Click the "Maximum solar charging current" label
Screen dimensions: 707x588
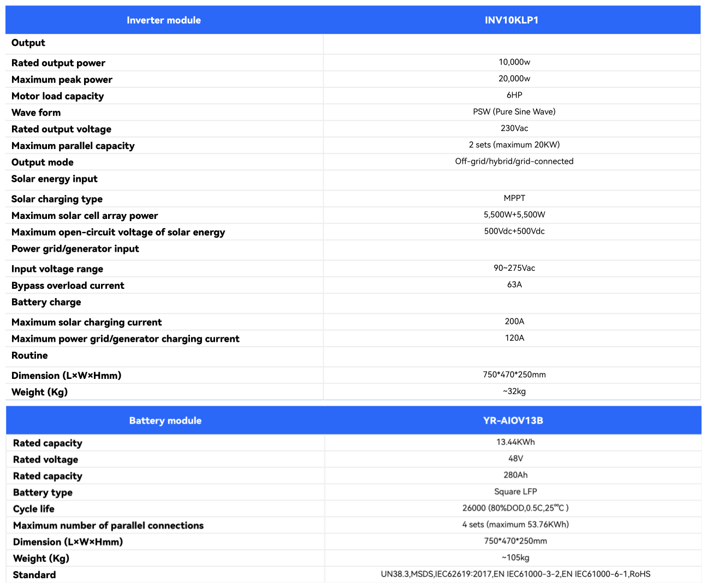[x=86, y=322]
